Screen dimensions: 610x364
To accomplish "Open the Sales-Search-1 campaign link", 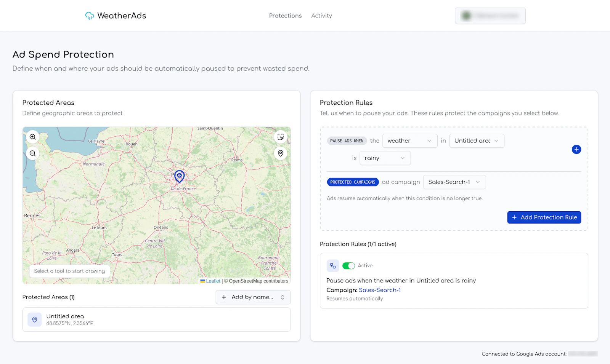I will tap(380, 290).
